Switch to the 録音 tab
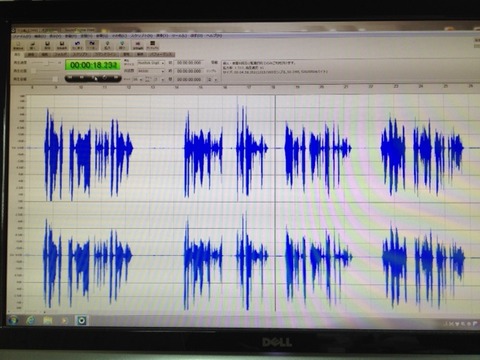The height and width of the screenshot is (360, 480). click(x=31, y=55)
